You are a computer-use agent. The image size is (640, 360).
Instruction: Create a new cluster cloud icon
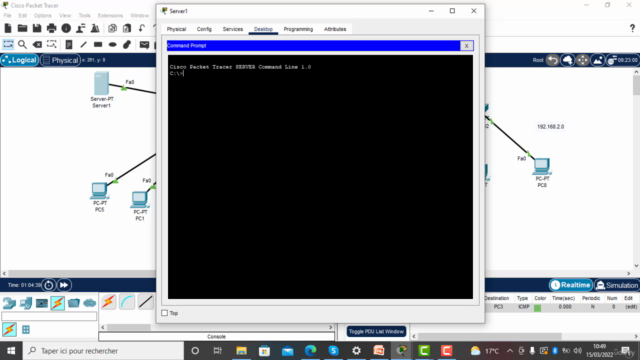(568, 60)
